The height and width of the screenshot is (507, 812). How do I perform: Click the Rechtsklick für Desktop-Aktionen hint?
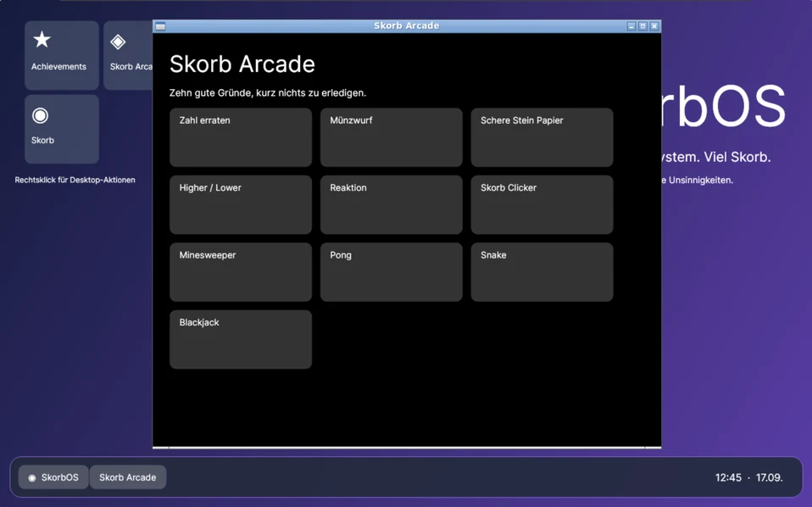75,180
